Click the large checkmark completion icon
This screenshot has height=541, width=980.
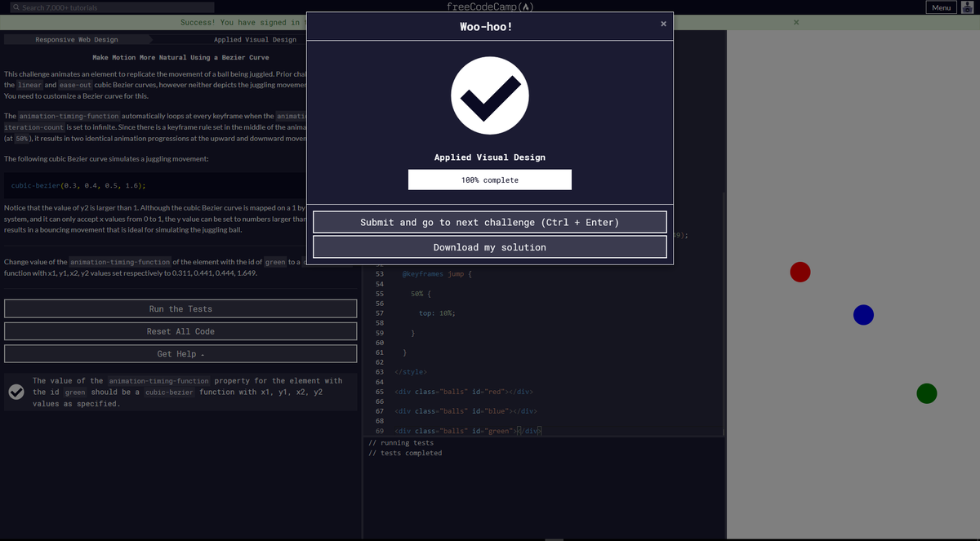pyautogui.click(x=490, y=95)
